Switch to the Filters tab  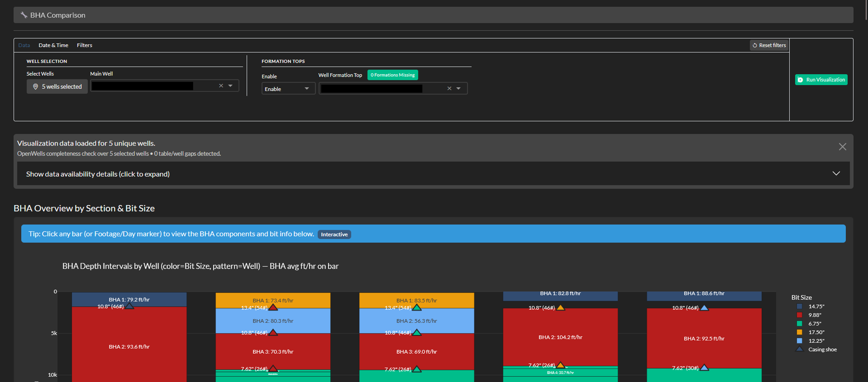[x=84, y=45]
